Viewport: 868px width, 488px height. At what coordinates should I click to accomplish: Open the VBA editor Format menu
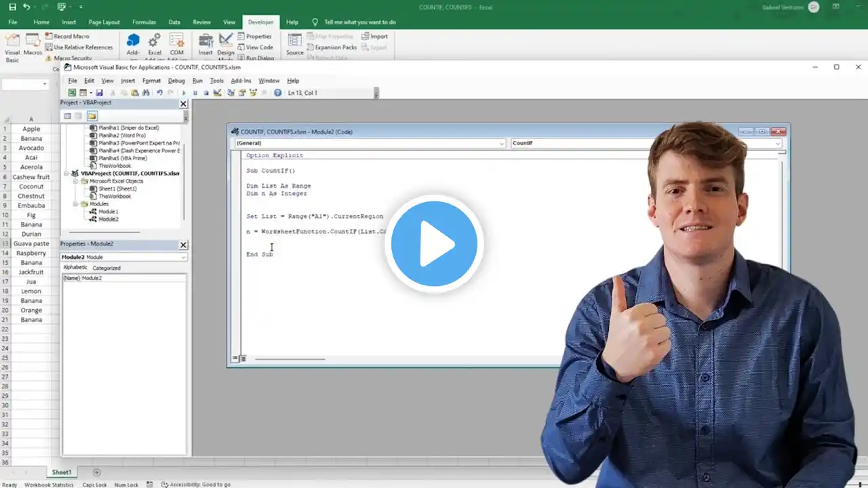tap(151, 81)
